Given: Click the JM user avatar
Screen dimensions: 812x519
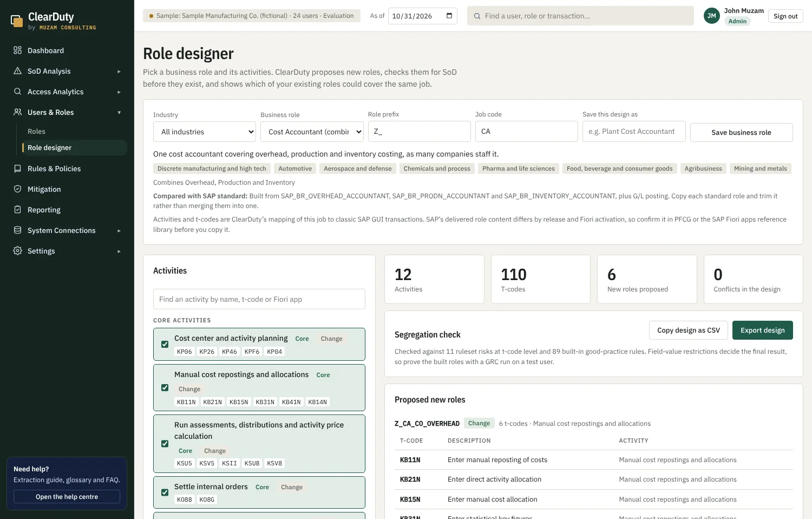Looking at the screenshot, I should click(x=712, y=16).
